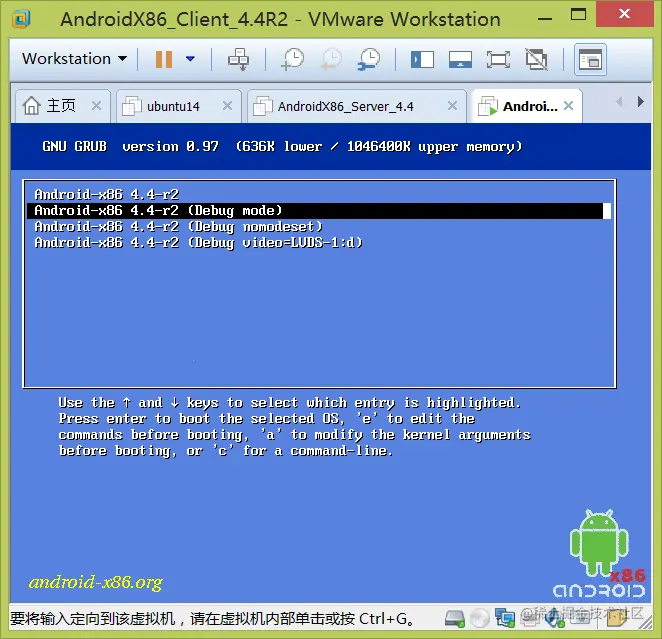Image resolution: width=662 pixels, height=639 pixels.
Task: Switch to the 主页 home tab
Action: 62,106
